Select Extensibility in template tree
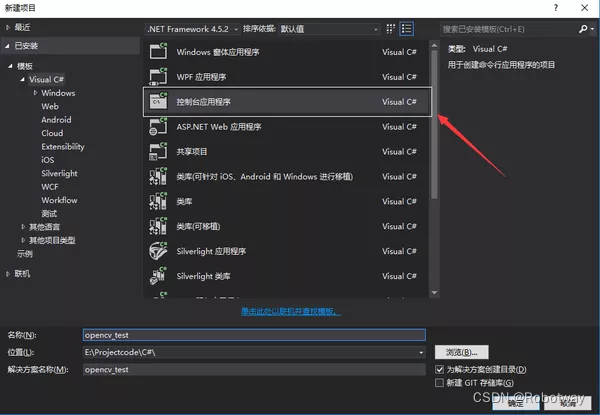Screen dimensions: 600x415 pyautogui.click(x=63, y=146)
